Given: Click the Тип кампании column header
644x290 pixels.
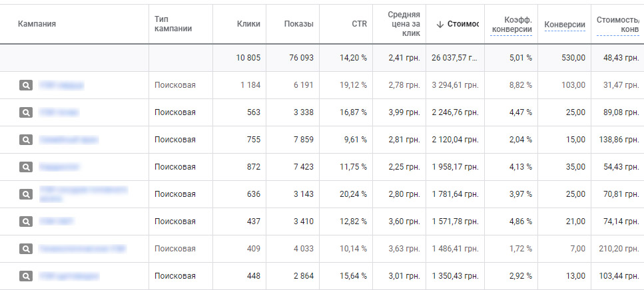Looking at the screenshot, I should click(x=173, y=24).
